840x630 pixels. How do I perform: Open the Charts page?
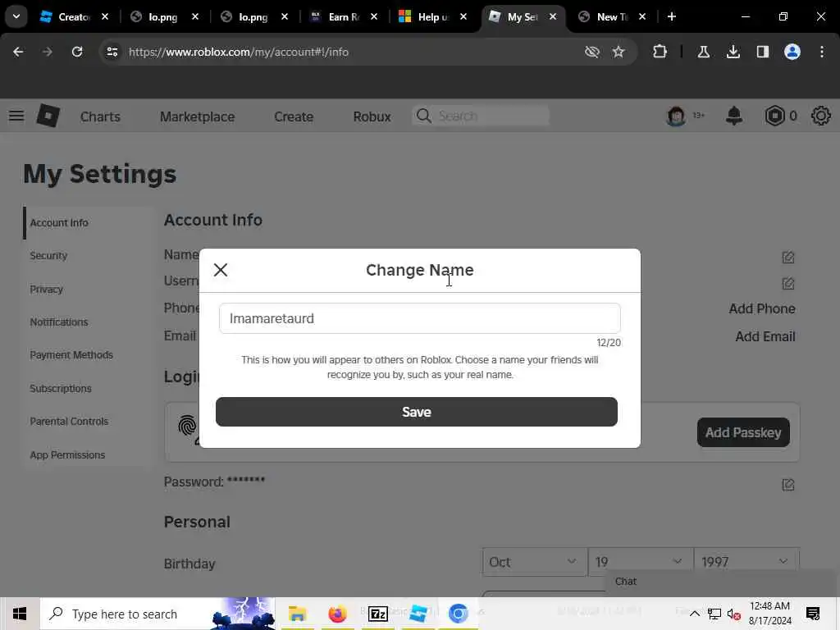[x=100, y=116]
